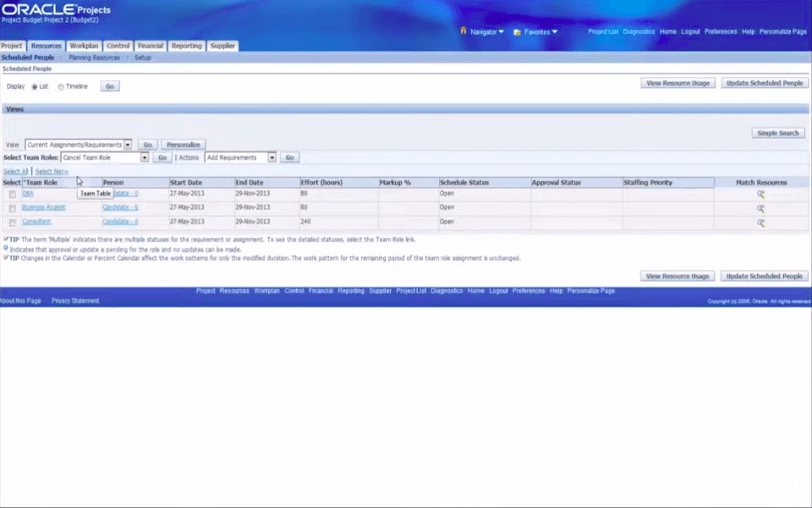Click info icon beside approval pending tip
This screenshot has width=812, height=508.
[7, 249]
